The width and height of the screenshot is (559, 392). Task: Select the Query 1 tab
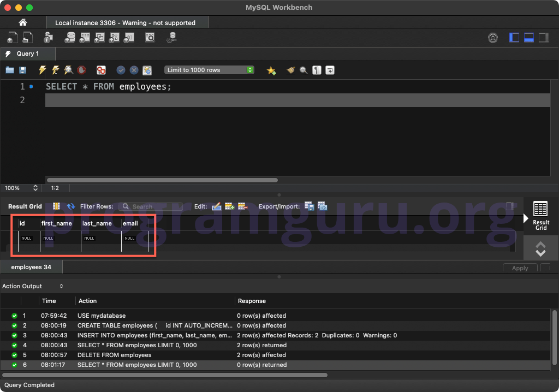coord(28,54)
